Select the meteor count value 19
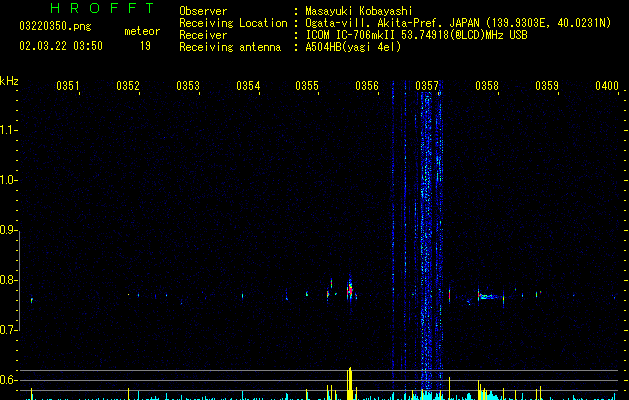629x400 pixels. click(145, 46)
